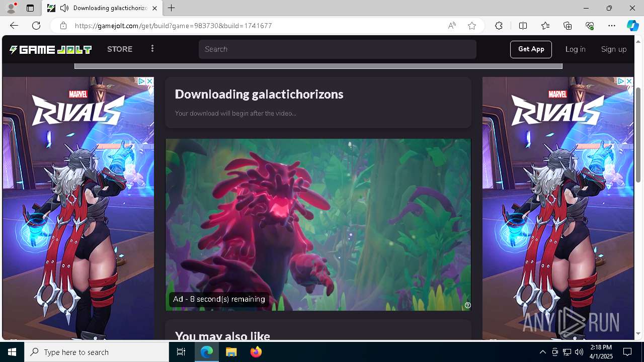Screen dimensions: 644x362
Task: Open the volume control in tray
Action: coord(579,352)
